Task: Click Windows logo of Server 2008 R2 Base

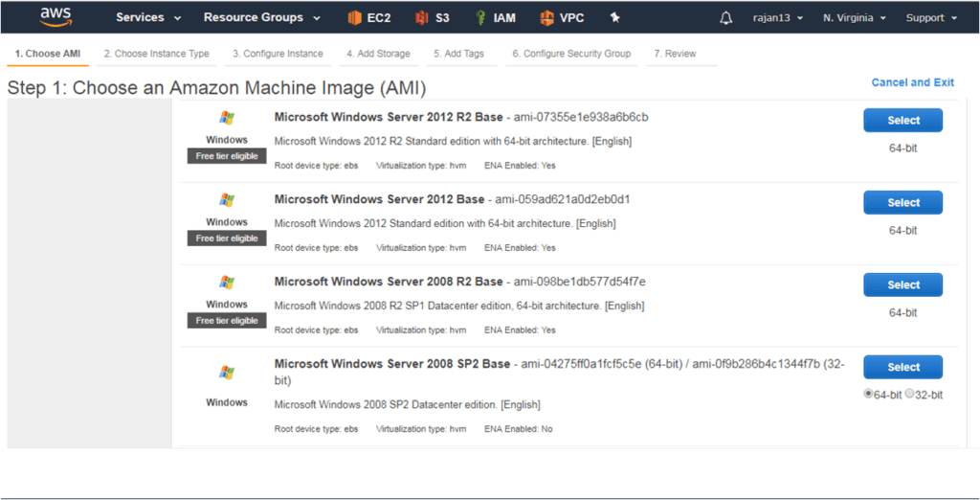Action: [227, 283]
